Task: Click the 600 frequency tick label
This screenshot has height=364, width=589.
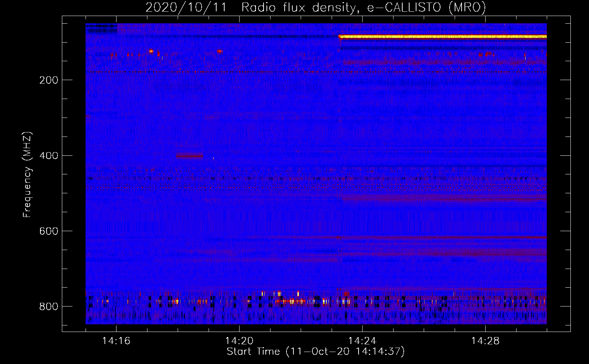Action: click(48, 231)
